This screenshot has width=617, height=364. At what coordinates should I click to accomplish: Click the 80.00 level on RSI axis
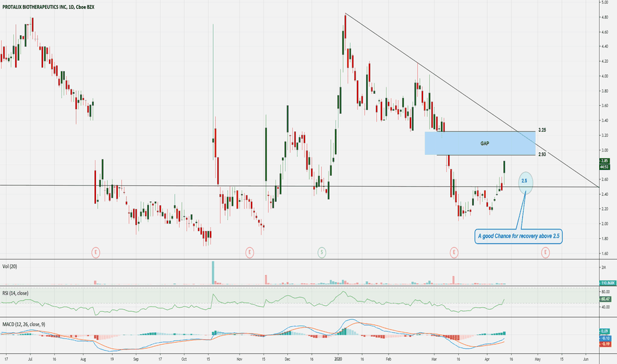click(x=605, y=292)
